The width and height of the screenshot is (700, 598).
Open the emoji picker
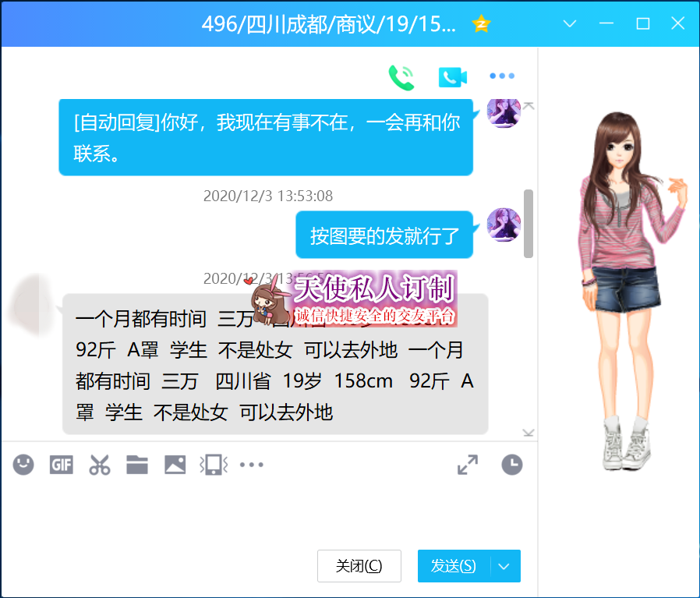coord(23,464)
